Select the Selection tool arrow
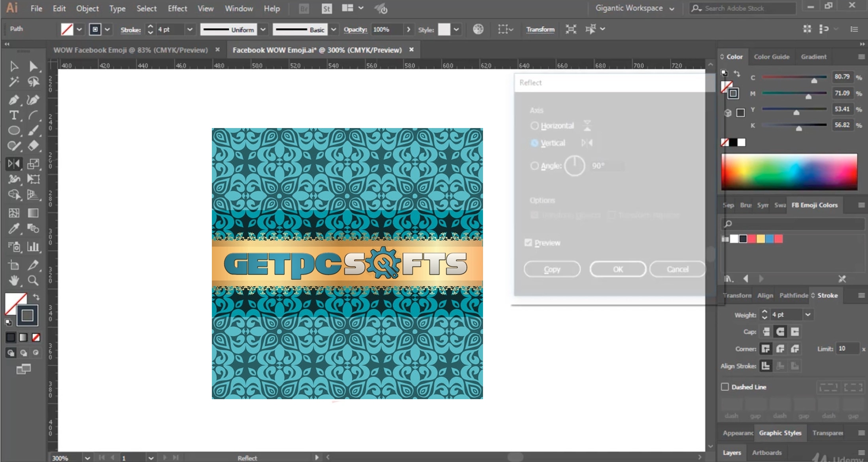Viewport: 868px width, 462px height. pyautogui.click(x=14, y=66)
